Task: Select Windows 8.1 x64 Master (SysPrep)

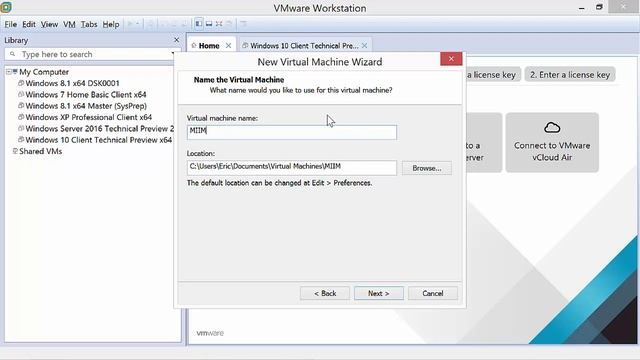Action: (82, 106)
